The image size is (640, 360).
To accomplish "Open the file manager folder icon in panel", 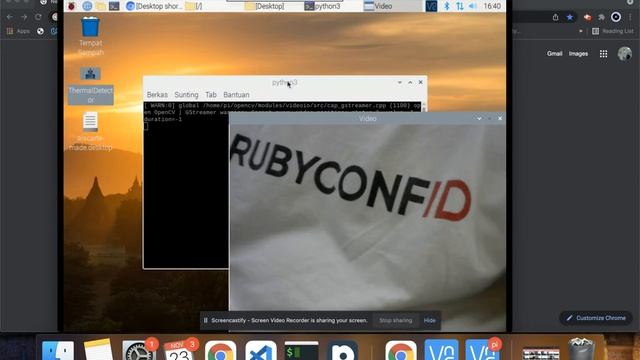I will coord(100,6).
